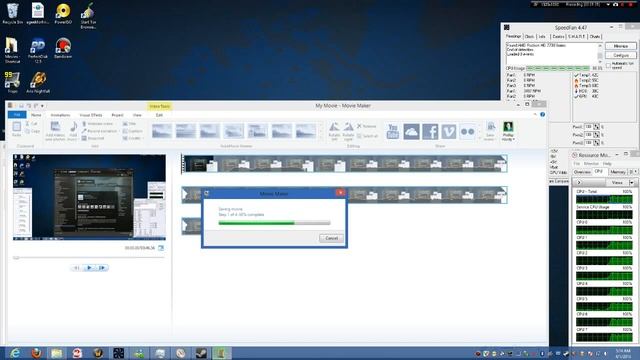Screen dimensions: 640x360
Task: Share movie via Facebook icon
Action: [430, 131]
